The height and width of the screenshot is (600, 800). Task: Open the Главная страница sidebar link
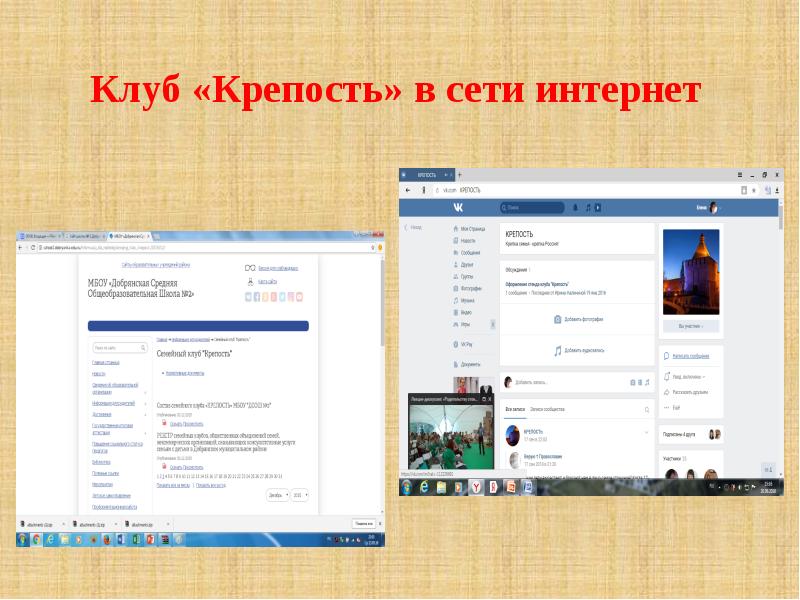click(x=106, y=363)
